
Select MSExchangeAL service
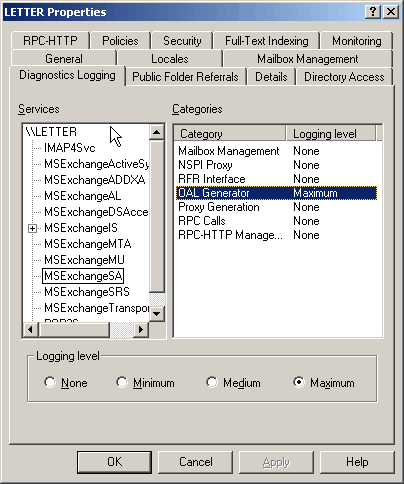coord(82,196)
